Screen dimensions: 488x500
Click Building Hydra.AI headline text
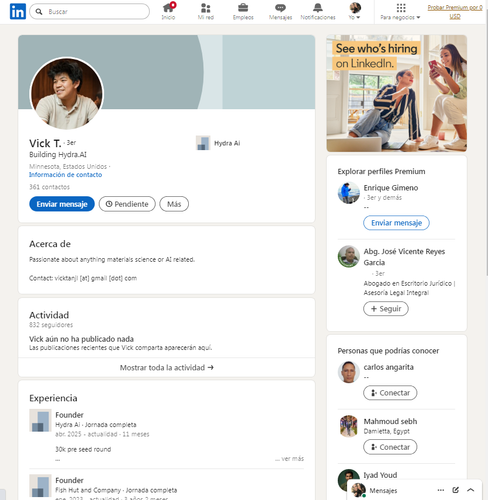coord(58,154)
